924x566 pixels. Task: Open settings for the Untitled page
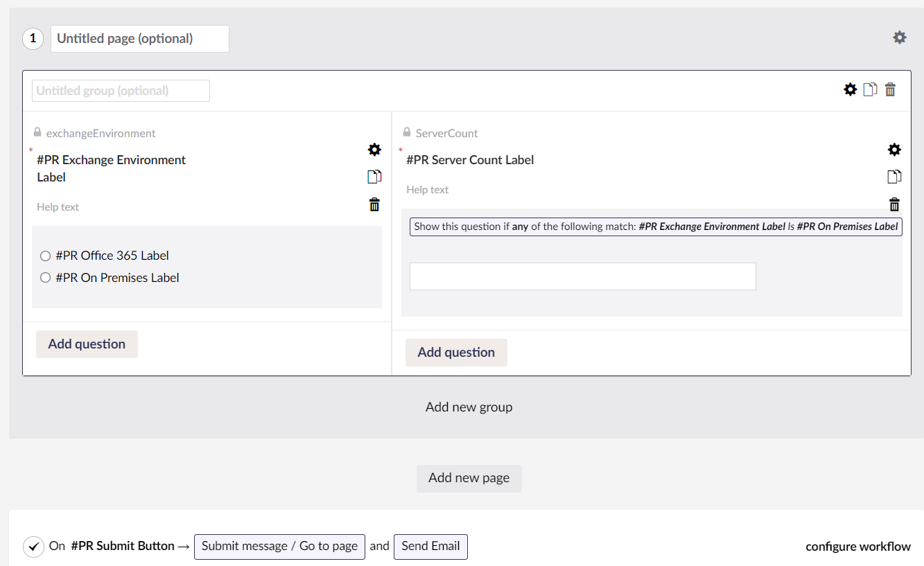tap(899, 37)
